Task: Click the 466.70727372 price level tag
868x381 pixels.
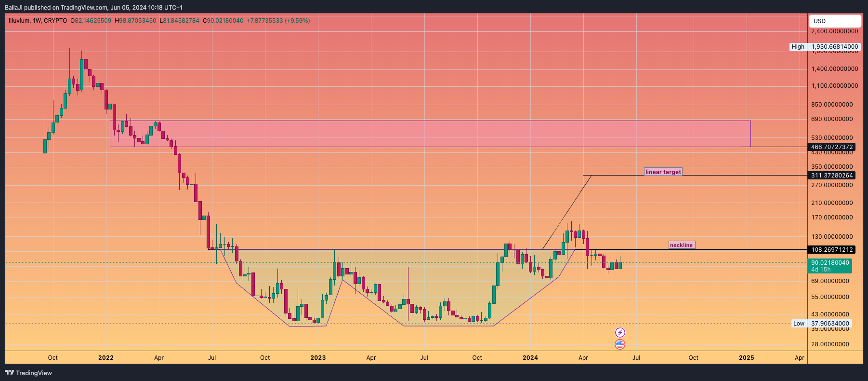Action: pyautogui.click(x=832, y=147)
